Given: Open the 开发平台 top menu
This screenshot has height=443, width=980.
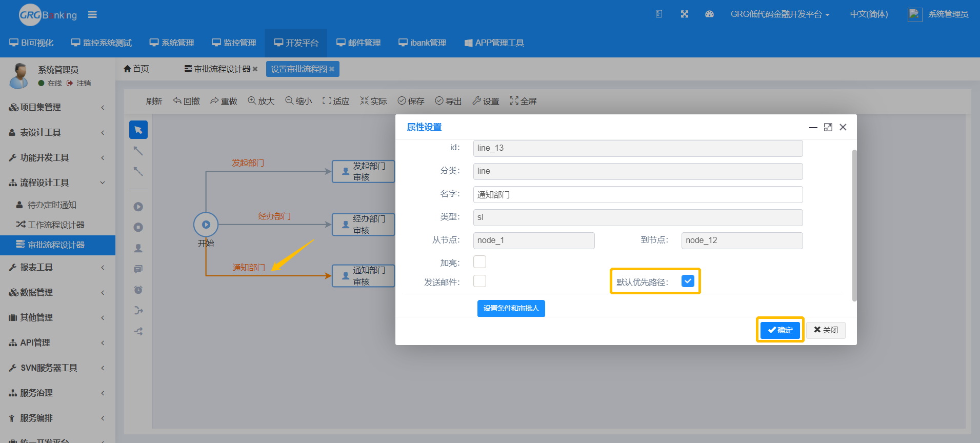Looking at the screenshot, I should (x=296, y=43).
